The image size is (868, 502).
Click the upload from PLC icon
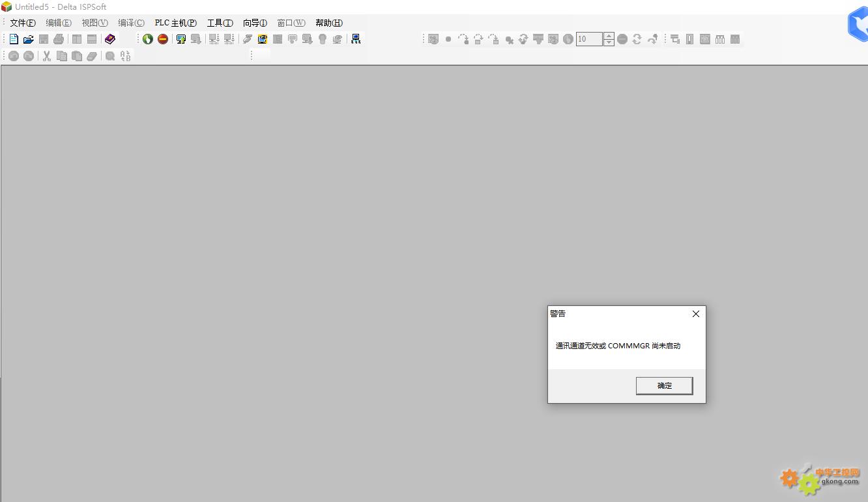[x=181, y=39]
